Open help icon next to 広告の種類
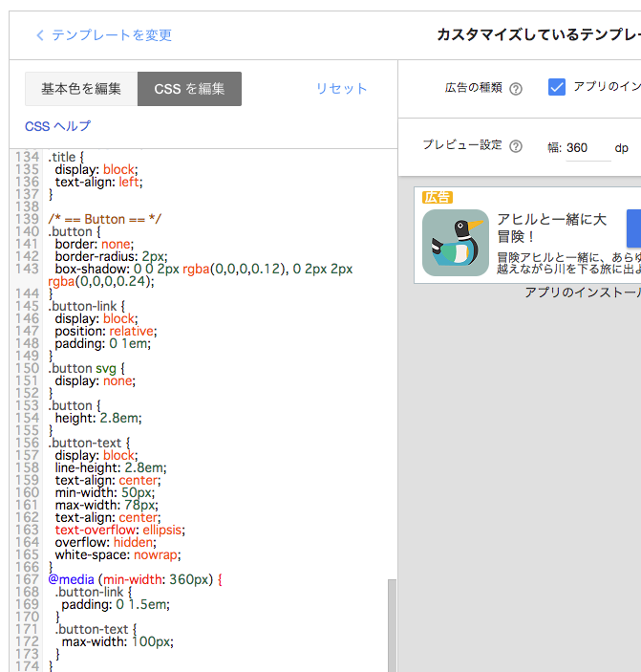The height and width of the screenshot is (672, 641). coord(516,89)
